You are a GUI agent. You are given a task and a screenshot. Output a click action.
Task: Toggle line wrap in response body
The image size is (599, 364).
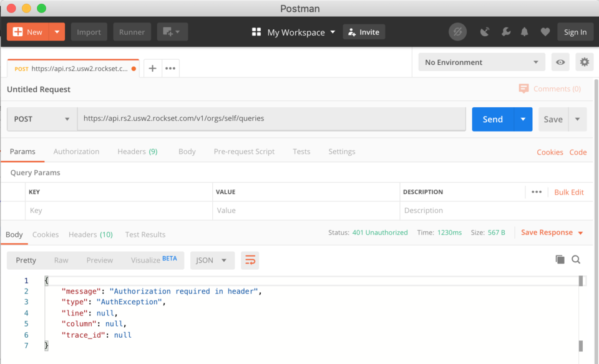coord(250,261)
